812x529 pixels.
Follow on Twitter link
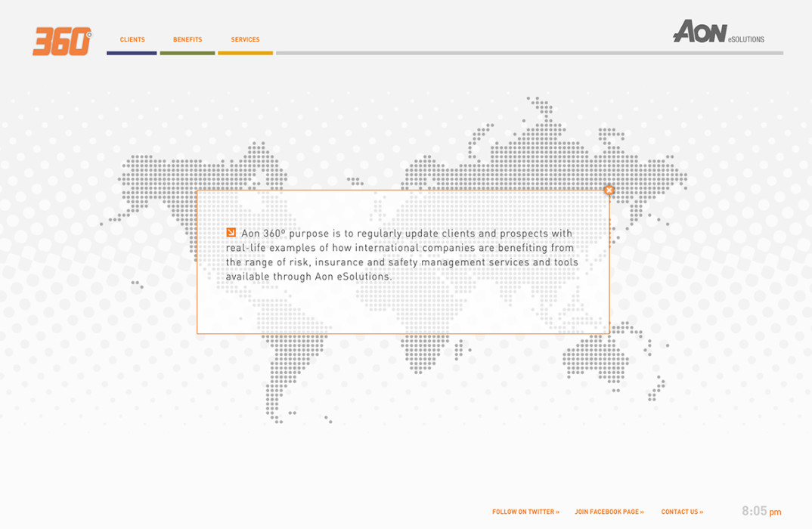525,512
